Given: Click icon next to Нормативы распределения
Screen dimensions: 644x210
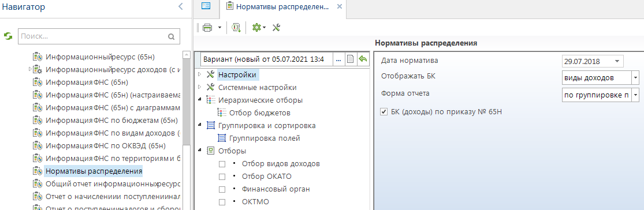Looking at the screenshot, I should point(38,171).
